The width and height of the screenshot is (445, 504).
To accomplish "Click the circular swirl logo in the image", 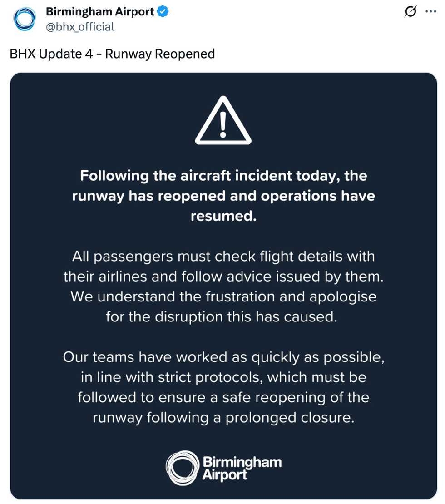I will coord(183,468).
